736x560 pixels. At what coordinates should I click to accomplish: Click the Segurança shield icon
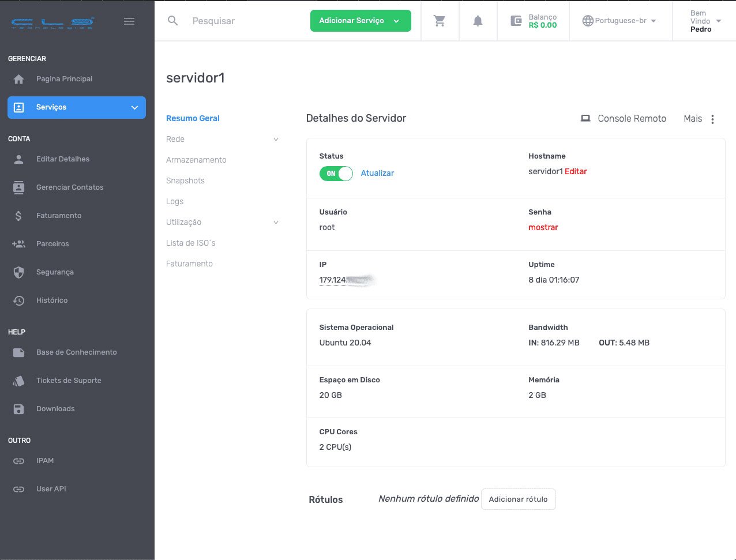click(19, 272)
